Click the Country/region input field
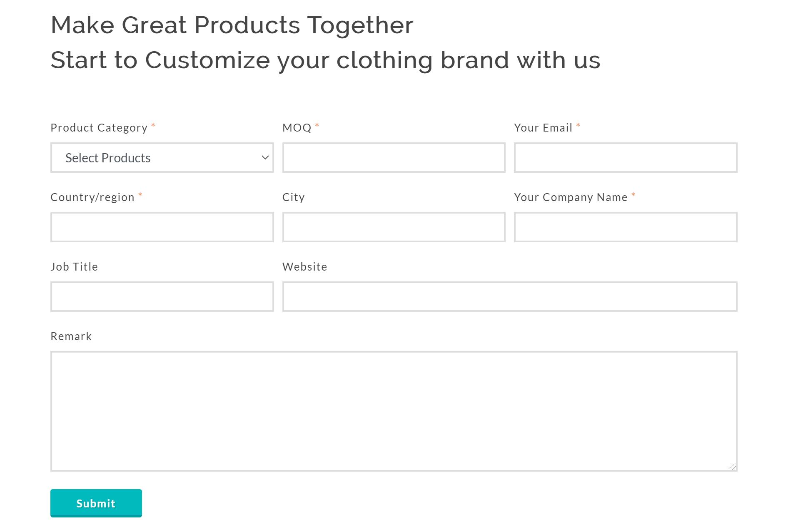The width and height of the screenshot is (808, 532). coord(162,227)
